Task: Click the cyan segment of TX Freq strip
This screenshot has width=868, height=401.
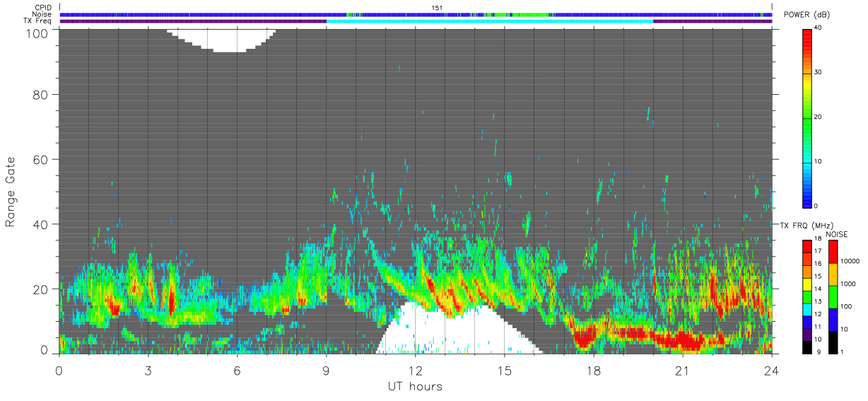Action: pos(489,21)
